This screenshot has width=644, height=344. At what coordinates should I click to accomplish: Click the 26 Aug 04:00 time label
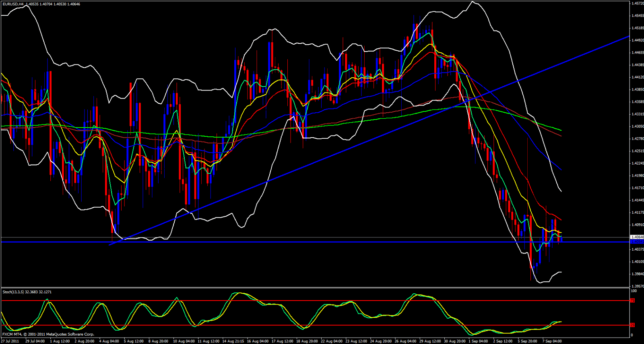click(x=405, y=341)
